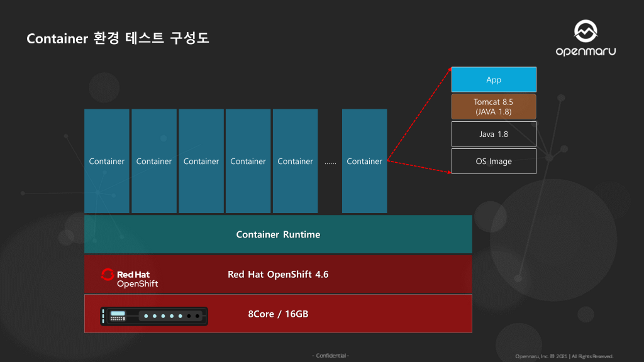
Task: Select the blue App box
Action: click(x=494, y=80)
